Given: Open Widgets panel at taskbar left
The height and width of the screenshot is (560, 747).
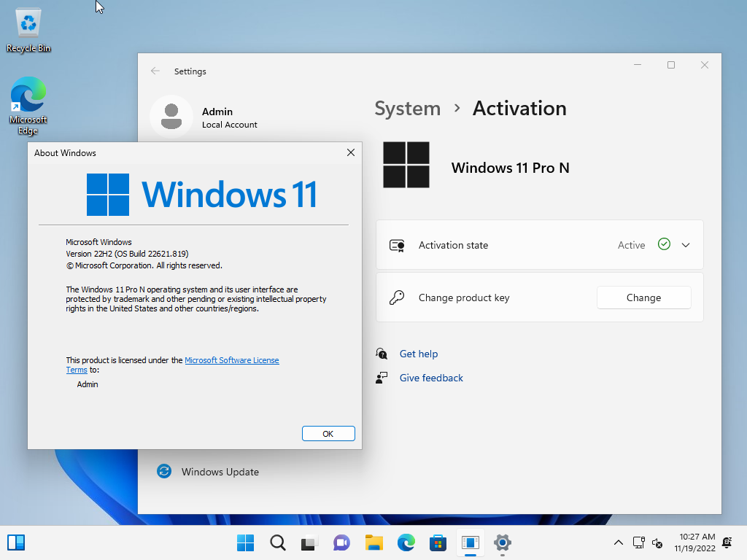Looking at the screenshot, I should [x=16, y=542].
